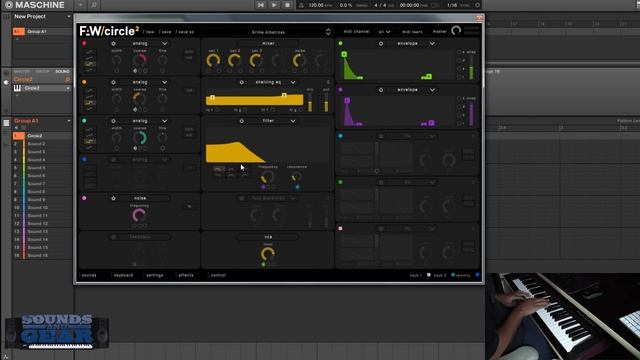640x360 pixels.
Task: Open midi channel 'all' dropdown
Action: [x=384, y=32]
